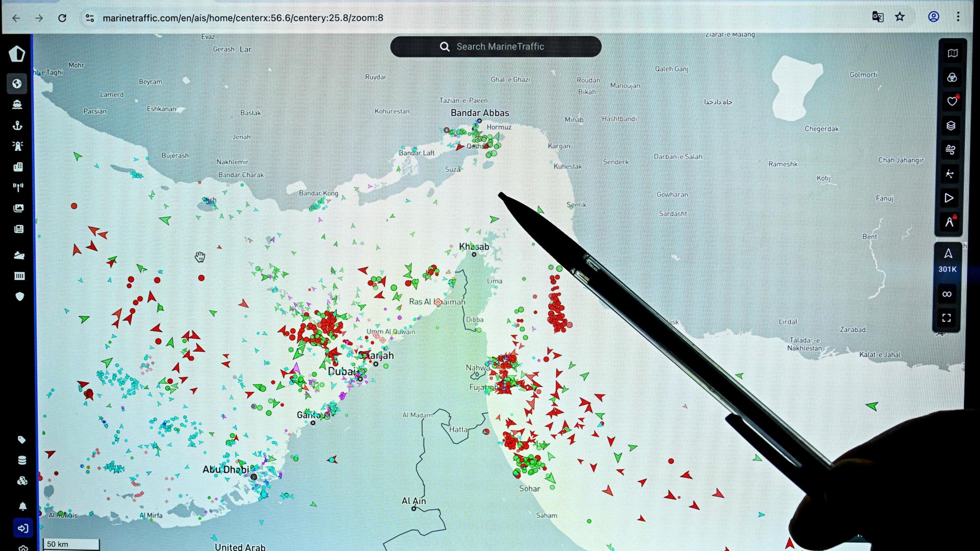980x551 pixels.
Task: Start the voyage playback tool
Action: coord(949,198)
